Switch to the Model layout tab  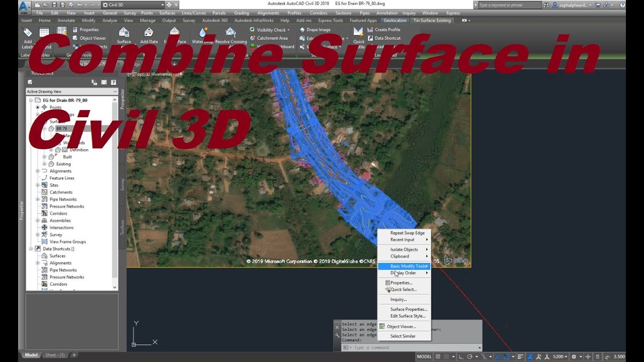tap(31, 355)
